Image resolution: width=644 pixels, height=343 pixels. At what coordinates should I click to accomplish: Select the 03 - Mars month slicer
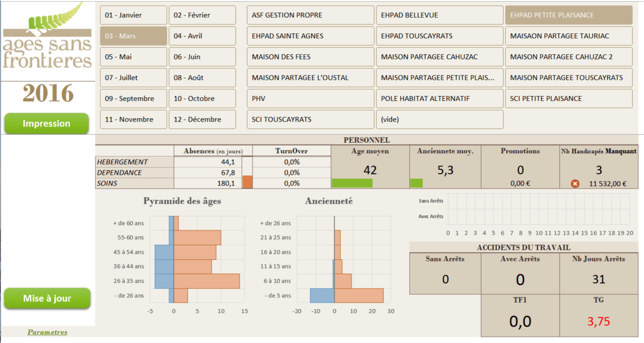click(133, 36)
